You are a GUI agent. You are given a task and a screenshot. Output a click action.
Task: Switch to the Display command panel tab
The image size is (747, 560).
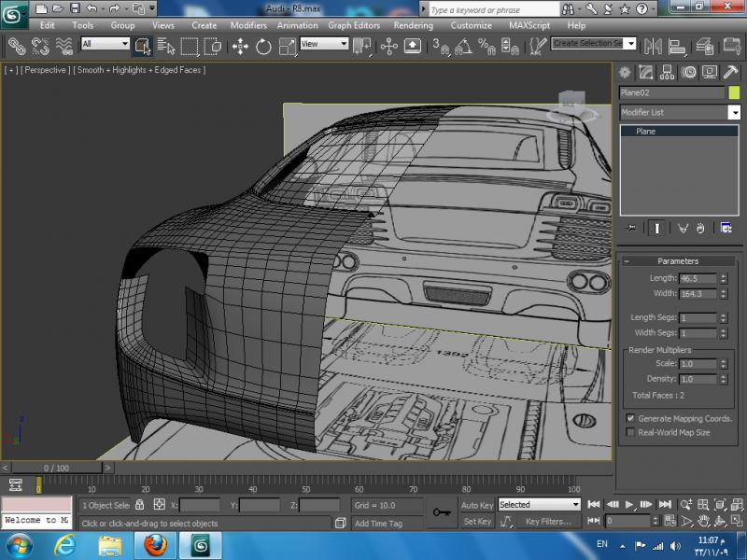[x=710, y=73]
